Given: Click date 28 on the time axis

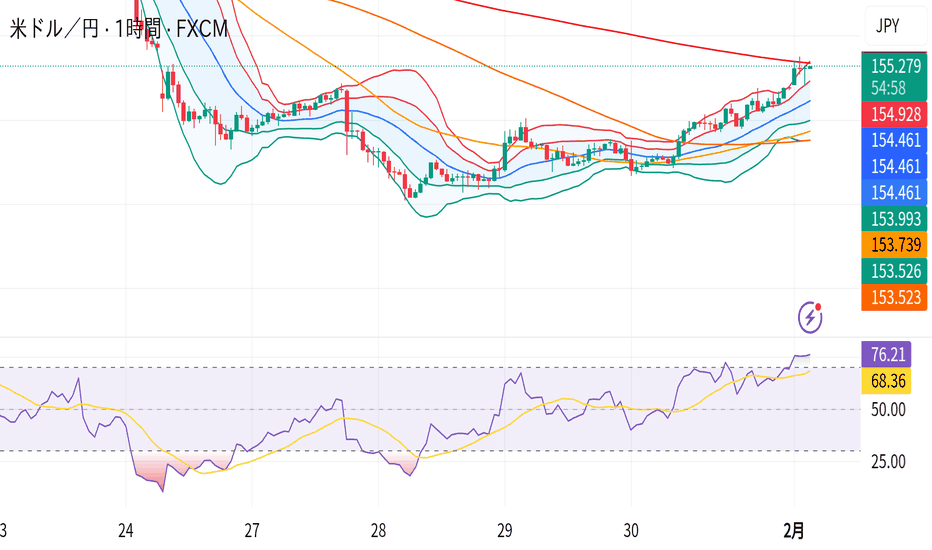Looking at the screenshot, I should 378,530.
